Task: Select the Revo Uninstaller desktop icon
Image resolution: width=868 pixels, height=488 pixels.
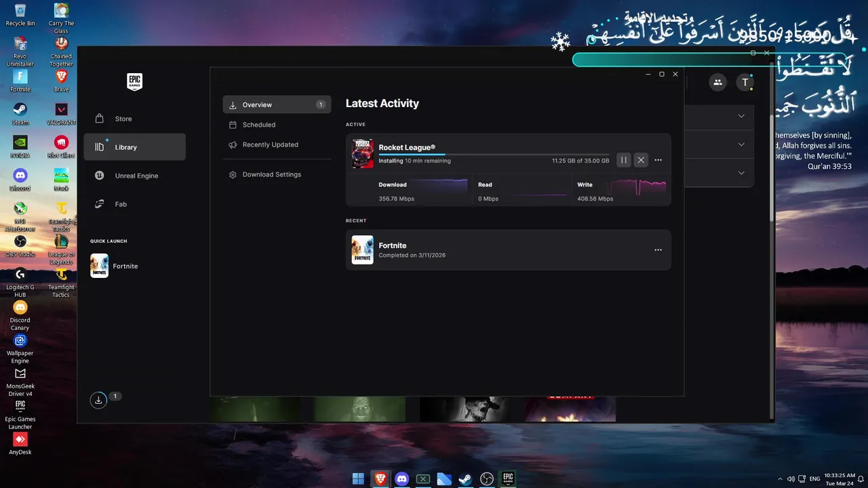Action: (20, 52)
